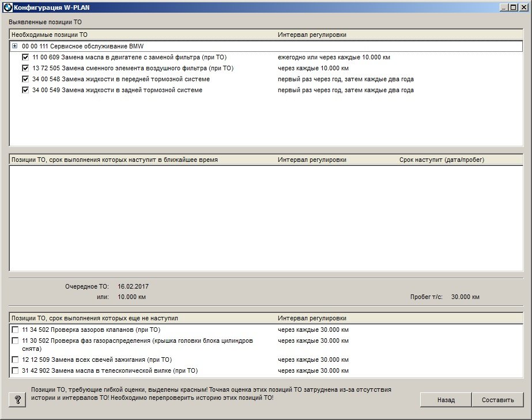This screenshot has height=420, width=532.
Task: Expand the 00 00 111 BMW service node
Action: tap(14, 46)
